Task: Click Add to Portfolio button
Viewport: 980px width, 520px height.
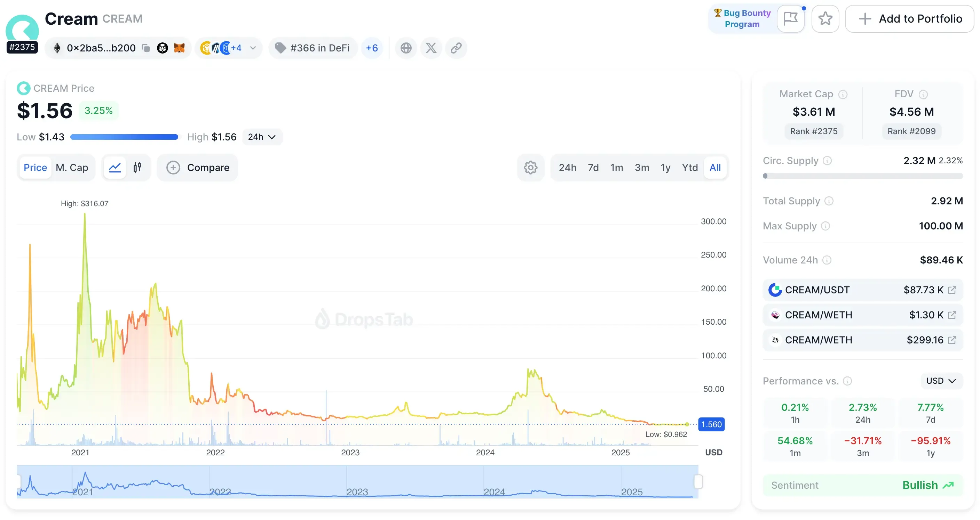Action: 910,19
